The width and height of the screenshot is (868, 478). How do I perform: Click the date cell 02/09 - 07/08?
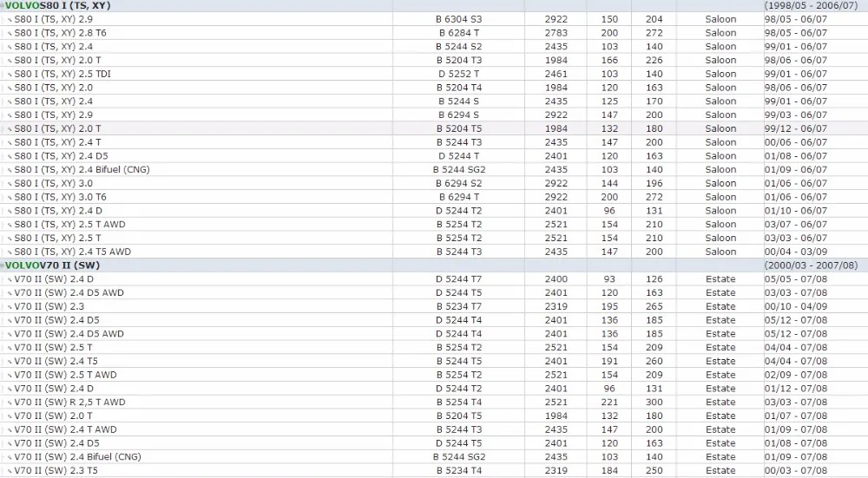coord(795,375)
